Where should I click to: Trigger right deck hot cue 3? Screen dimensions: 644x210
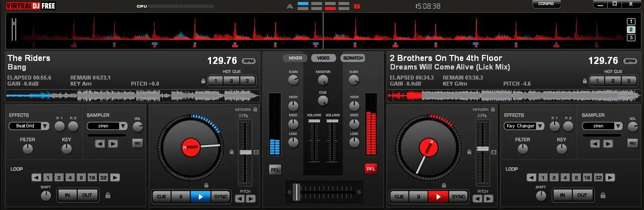coord(629,81)
